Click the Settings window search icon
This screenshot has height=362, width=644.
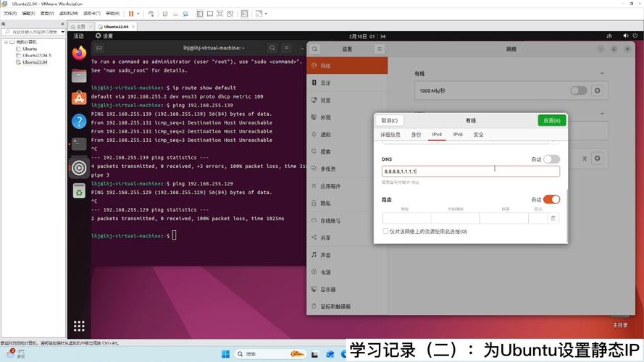314,49
